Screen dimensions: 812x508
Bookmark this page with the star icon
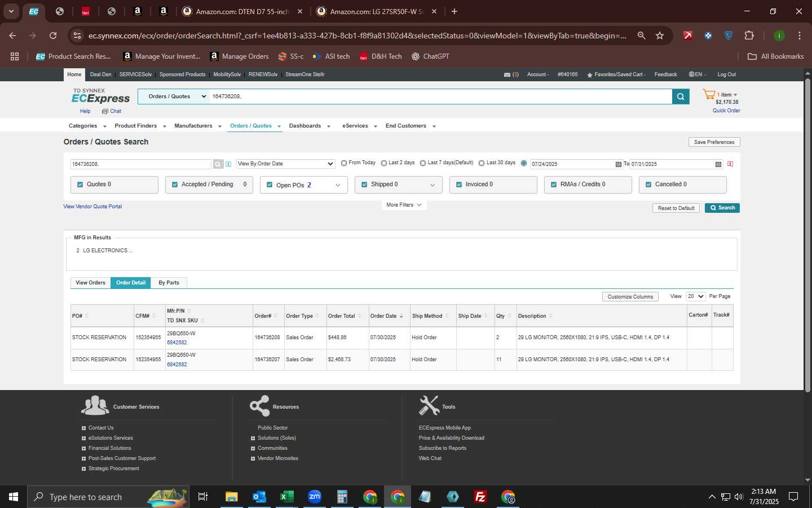(x=660, y=36)
